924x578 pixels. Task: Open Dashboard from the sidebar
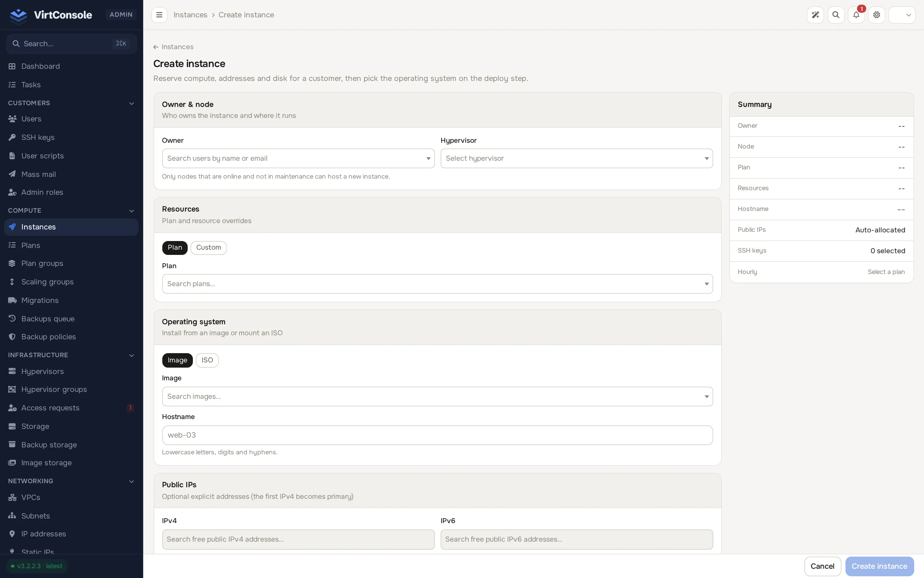tap(71, 66)
